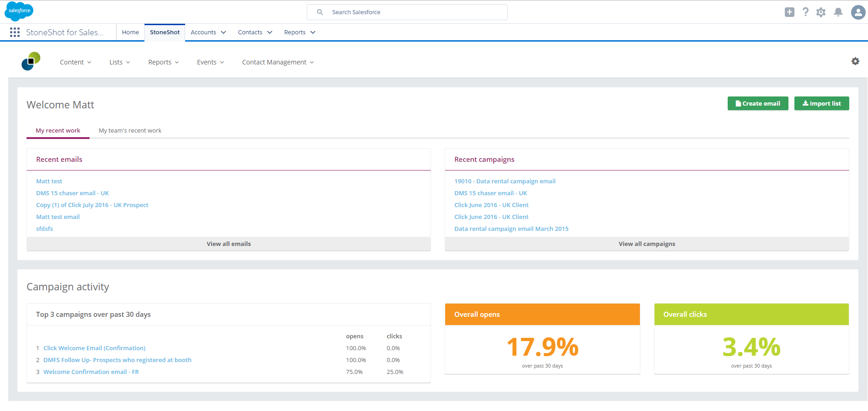Click the StoneShot logo icon
This screenshot has width=868, height=411.
point(31,61)
